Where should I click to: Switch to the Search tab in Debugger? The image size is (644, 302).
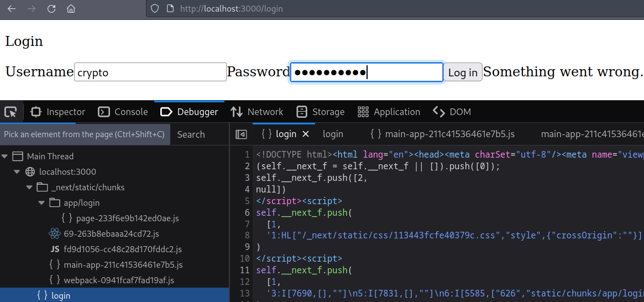tap(191, 134)
